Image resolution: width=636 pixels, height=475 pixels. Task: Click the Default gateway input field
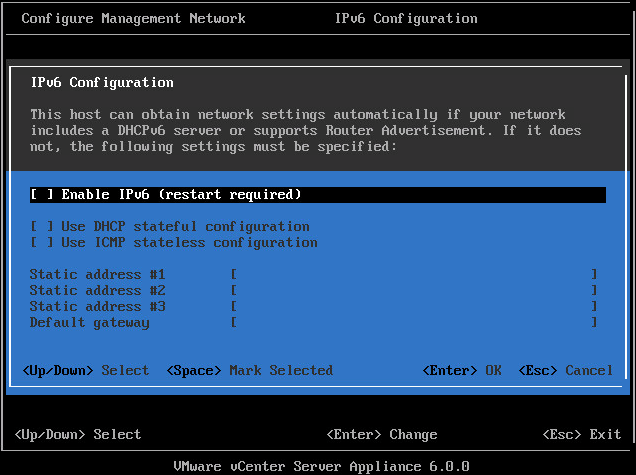click(414, 322)
